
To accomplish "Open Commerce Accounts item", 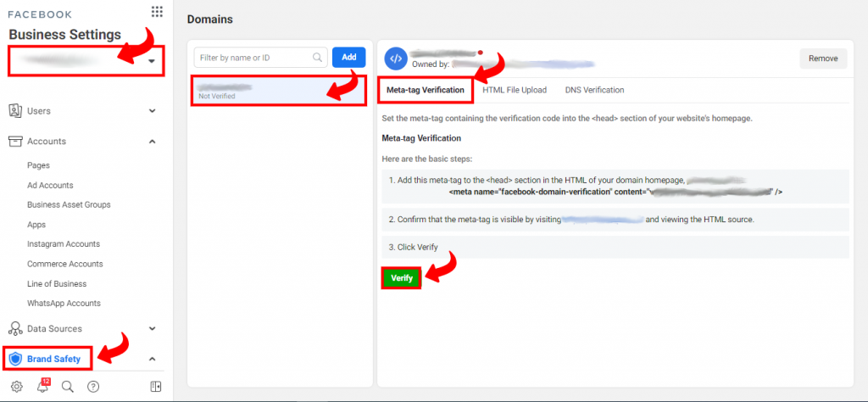I will pyautogui.click(x=64, y=264).
